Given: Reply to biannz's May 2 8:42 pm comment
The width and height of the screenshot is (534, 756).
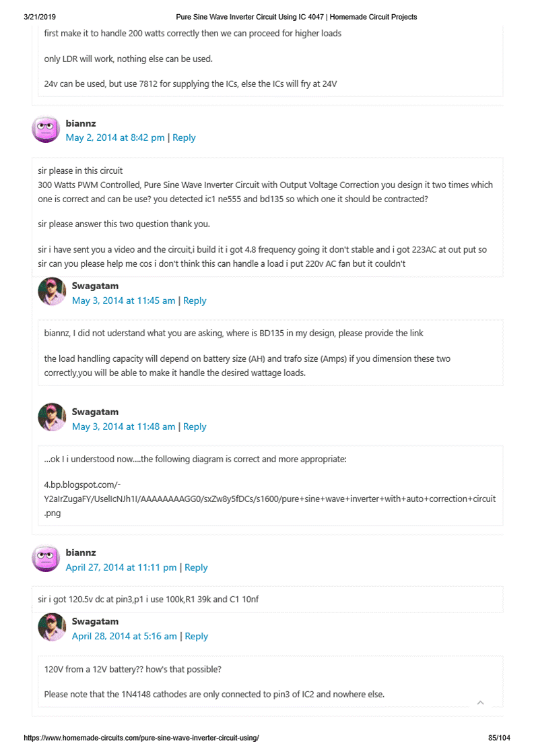Looking at the screenshot, I should tap(184, 137).
